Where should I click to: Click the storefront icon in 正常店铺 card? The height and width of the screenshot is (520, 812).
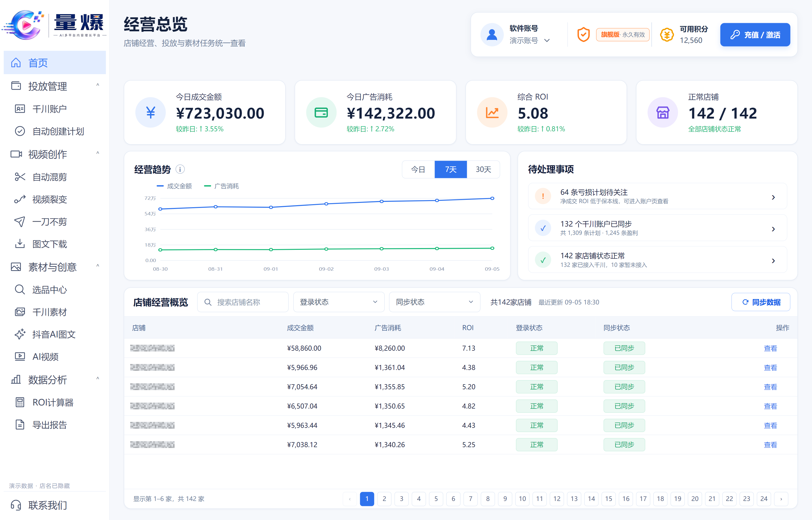tap(663, 112)
